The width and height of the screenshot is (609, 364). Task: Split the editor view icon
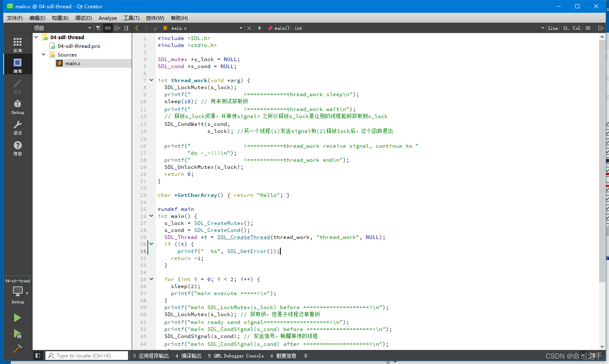point(601,28)
